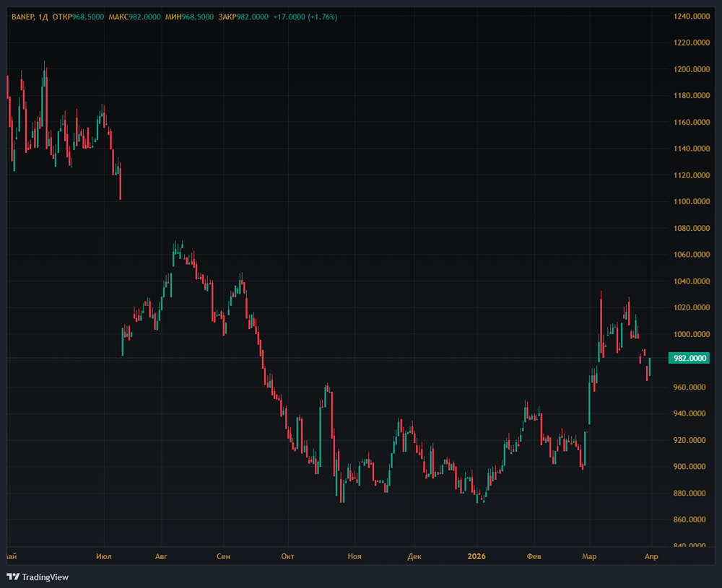
Task: Select the Авг marker on time axis
Action: (162, 556)
